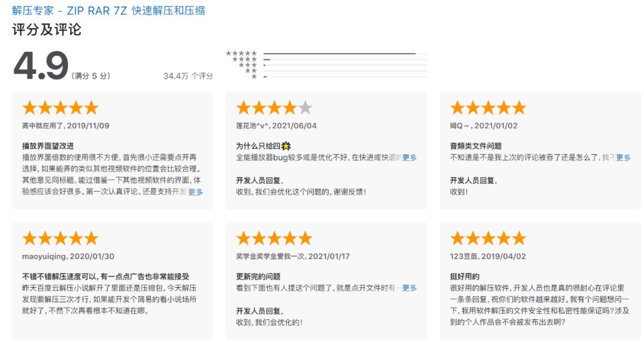Expand 为什么只给四 review with 更多
The width and height of the screenshot is (644, 342).
point(410,157)
